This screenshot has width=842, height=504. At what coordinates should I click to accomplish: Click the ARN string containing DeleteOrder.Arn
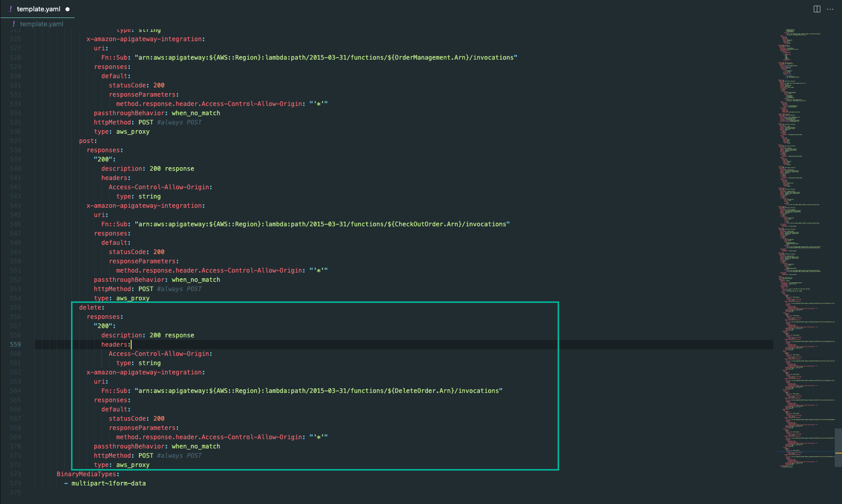coord(319,391)
